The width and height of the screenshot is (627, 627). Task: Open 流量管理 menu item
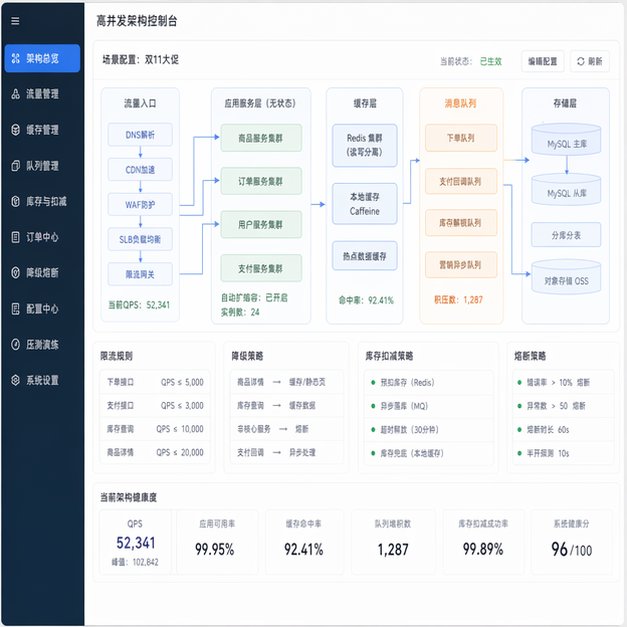42,94
